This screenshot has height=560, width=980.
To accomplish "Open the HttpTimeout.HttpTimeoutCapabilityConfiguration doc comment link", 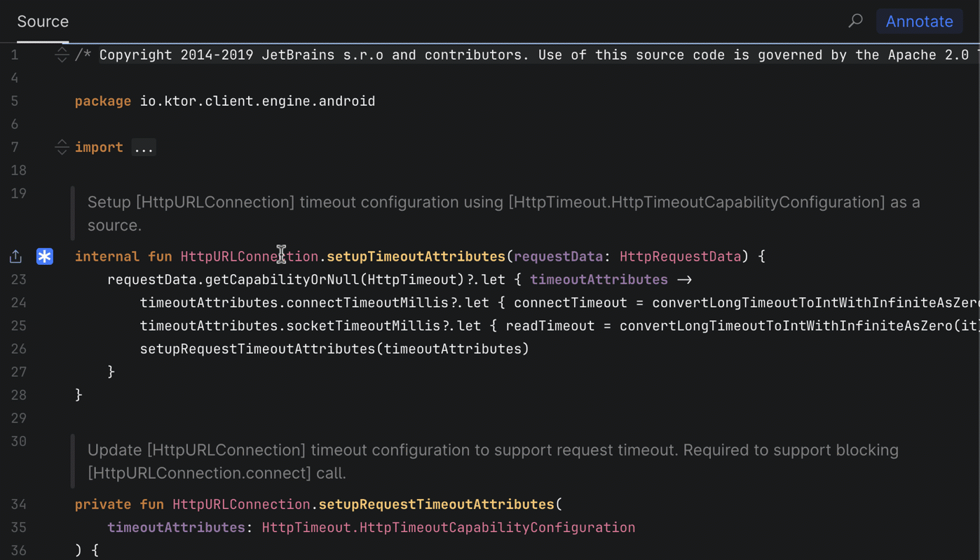I will pos(697,203).
